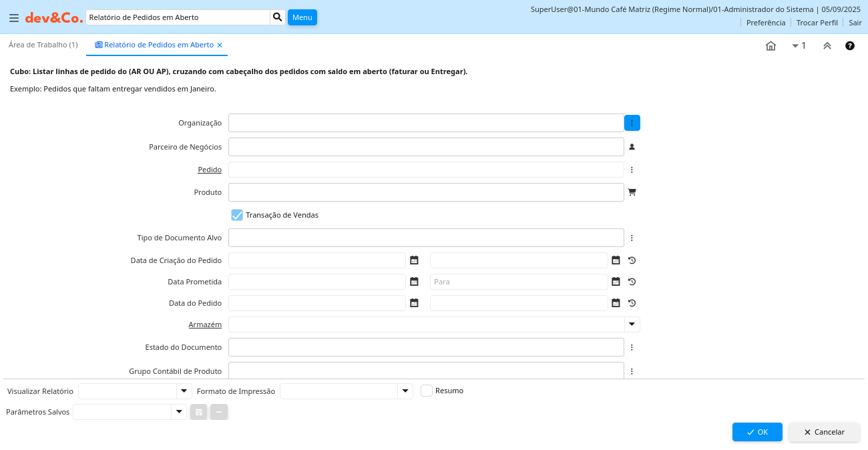Click the search magnifier icon
This screenshot has width=868, height=450.
point(277,17)
